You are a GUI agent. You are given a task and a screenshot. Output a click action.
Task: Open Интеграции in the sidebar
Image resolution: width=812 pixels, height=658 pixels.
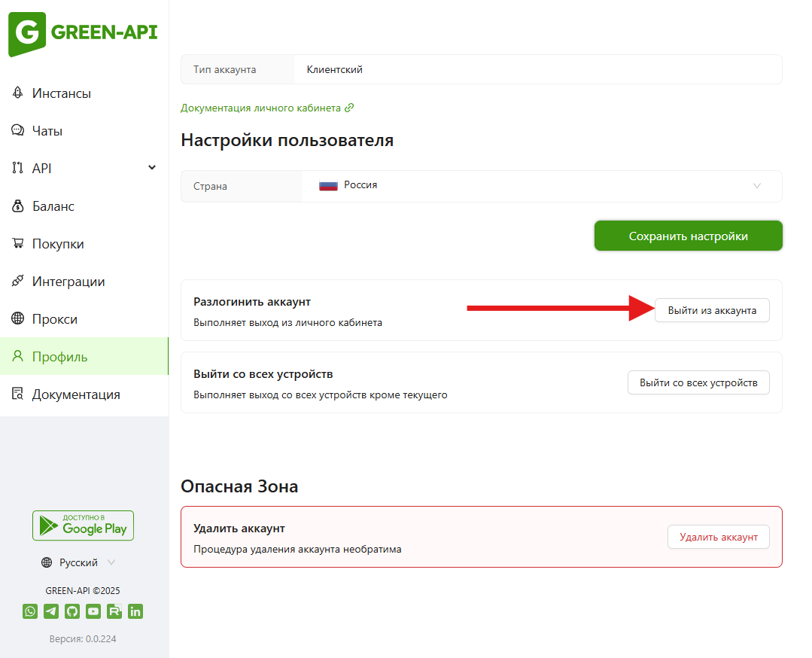tap(68, 282)
